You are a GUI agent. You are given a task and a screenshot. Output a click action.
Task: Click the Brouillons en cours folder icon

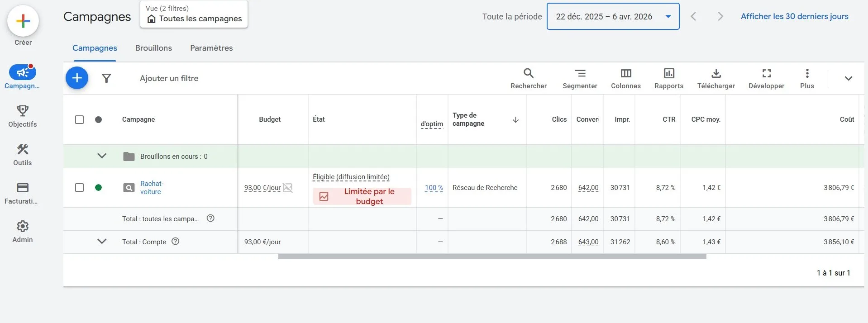[x=129, y=157]
